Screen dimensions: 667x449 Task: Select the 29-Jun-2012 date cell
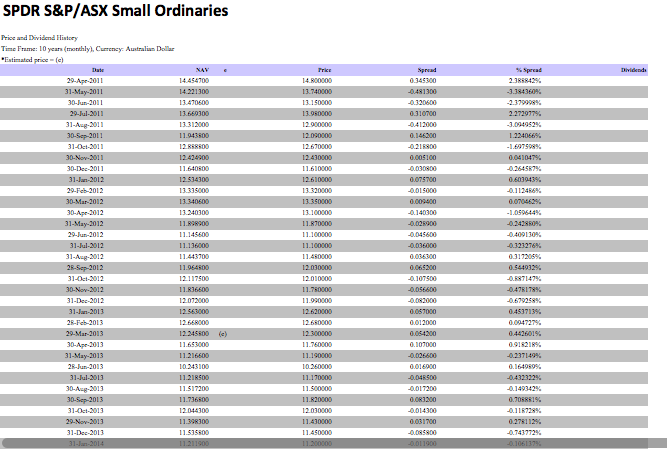point(85,235)
